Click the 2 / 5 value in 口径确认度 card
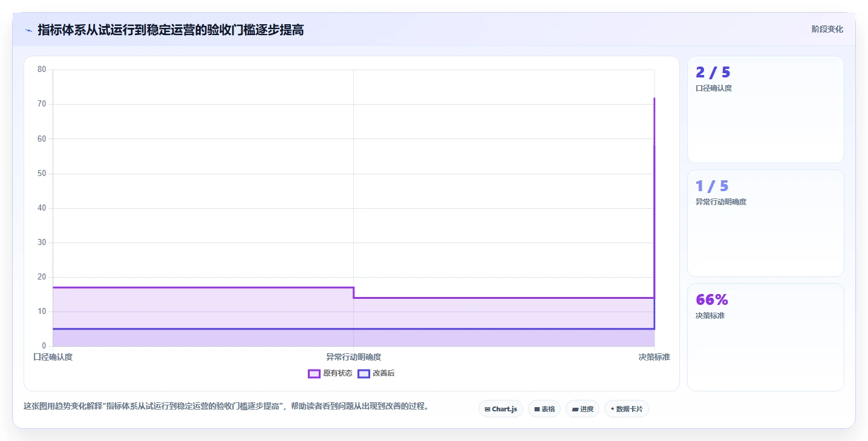 713,73
